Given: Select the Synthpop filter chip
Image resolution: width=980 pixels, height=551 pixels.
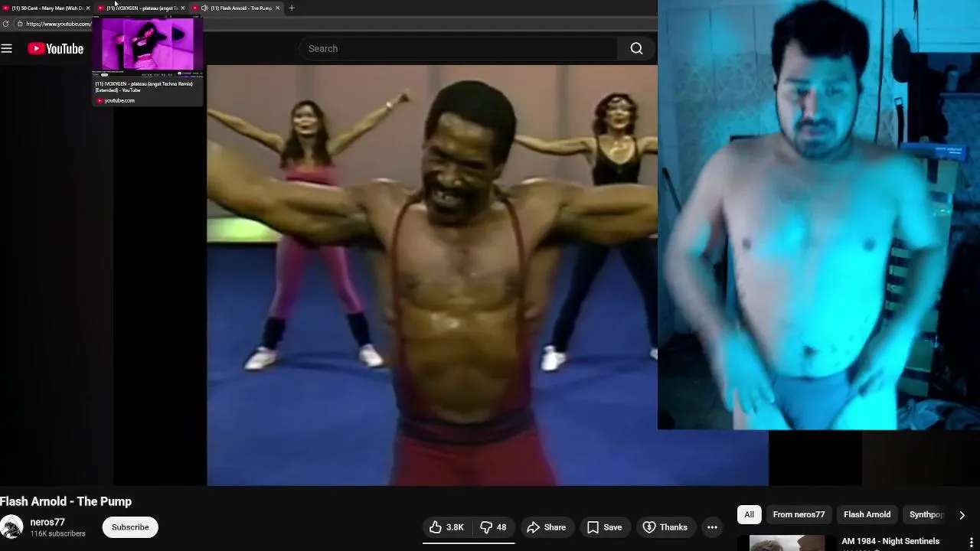Looking at the screenshot, I should tap(926, 514).
